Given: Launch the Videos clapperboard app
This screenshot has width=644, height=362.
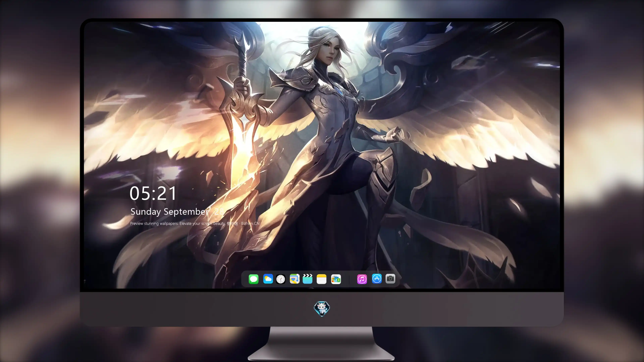Looking at the screenshot, I should tap(308, 279).
